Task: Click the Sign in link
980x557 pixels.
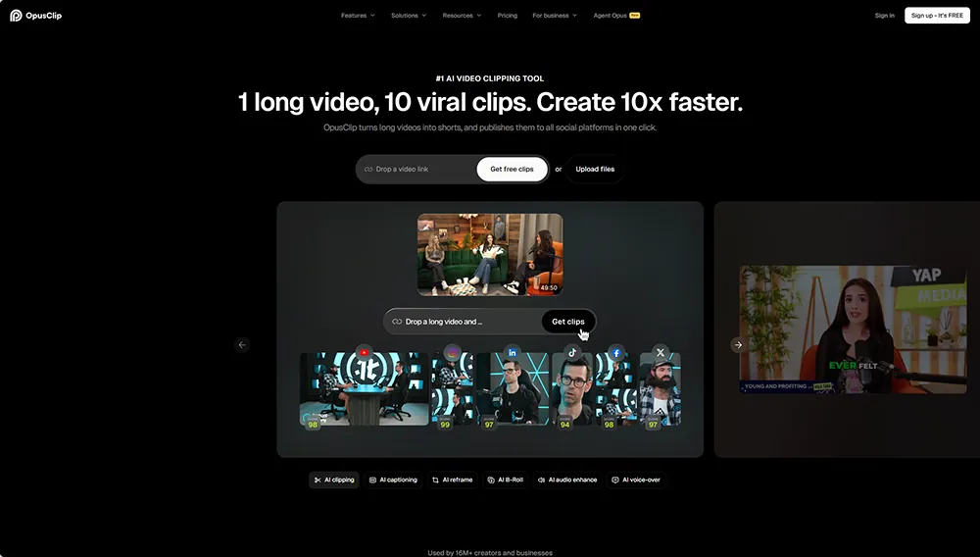Action: click(x=884, y=16)
